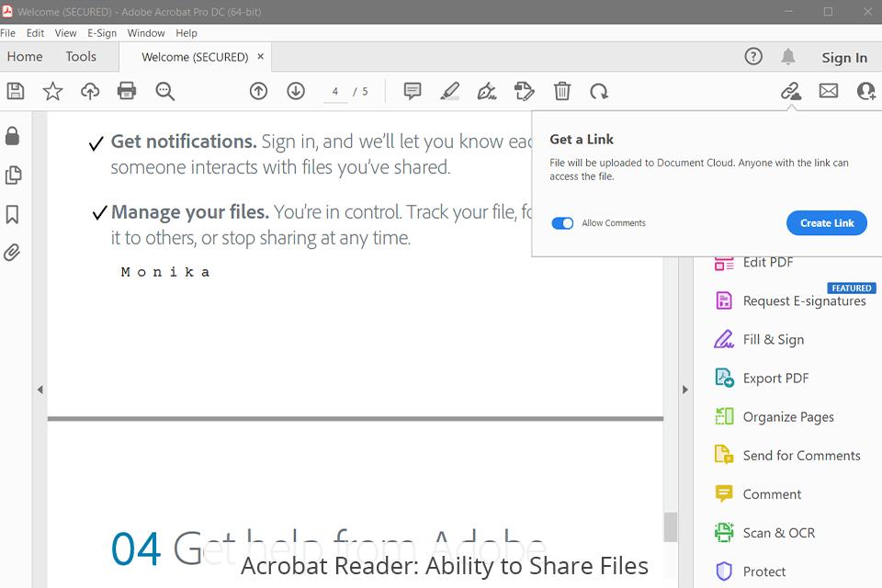Open the Window menu
The image size is (882, 588).
pyautogui.click(x=146, y=33)
